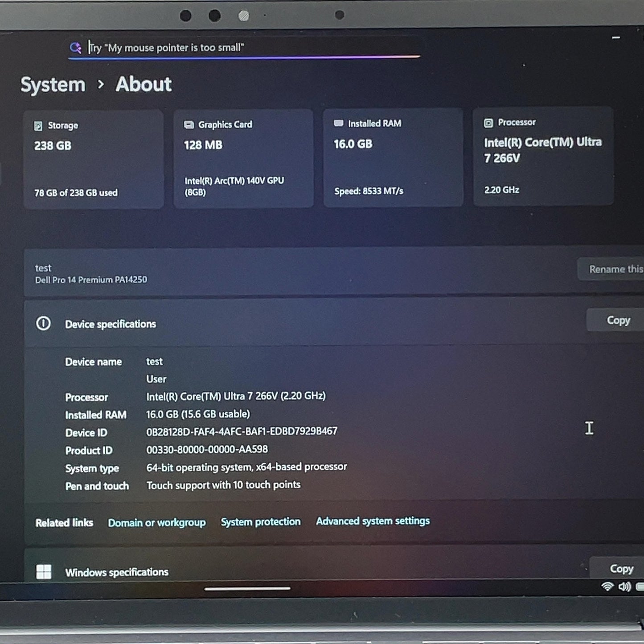The width and height of the screenshot is (644, 644).
Task: Click 'Dell Pro 14 Premium PA14250' model text
Action: 91,280
